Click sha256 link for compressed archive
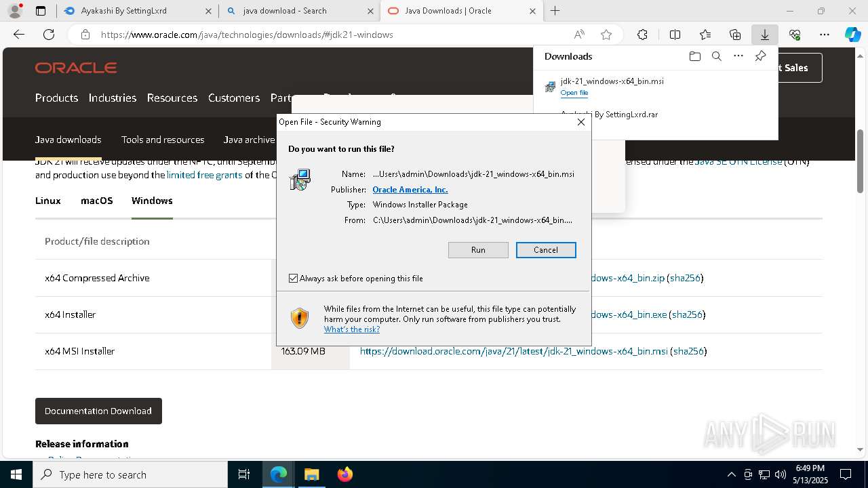This screenshot has height=488, width=868. click(685, 278)
